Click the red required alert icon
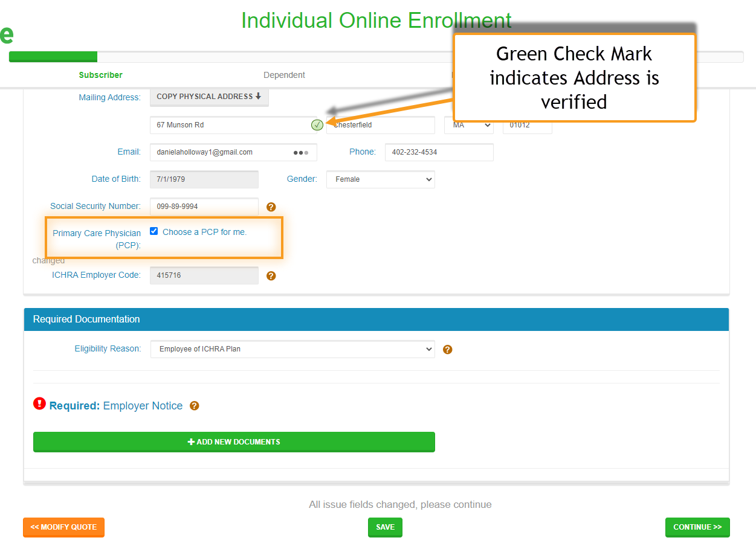 [x=39, y=404]
